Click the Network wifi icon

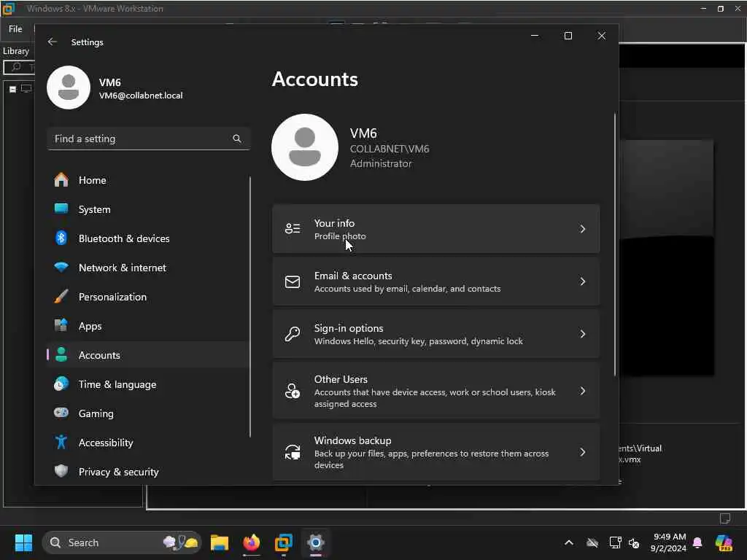(61, 267)
